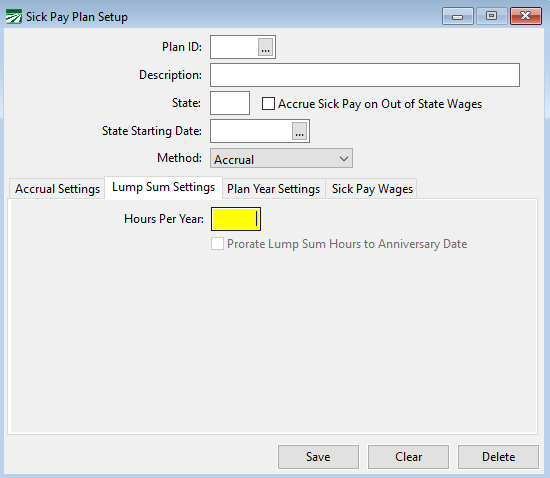Image resolution: width=550 pixels, height=478 pixels.
Task: Clear the form fields
Action: click(408, 457)
